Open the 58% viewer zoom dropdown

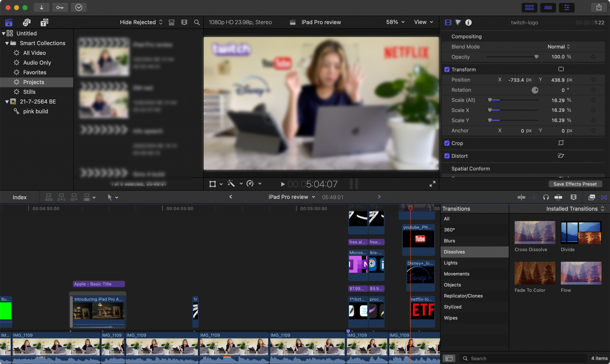[395, 22]
